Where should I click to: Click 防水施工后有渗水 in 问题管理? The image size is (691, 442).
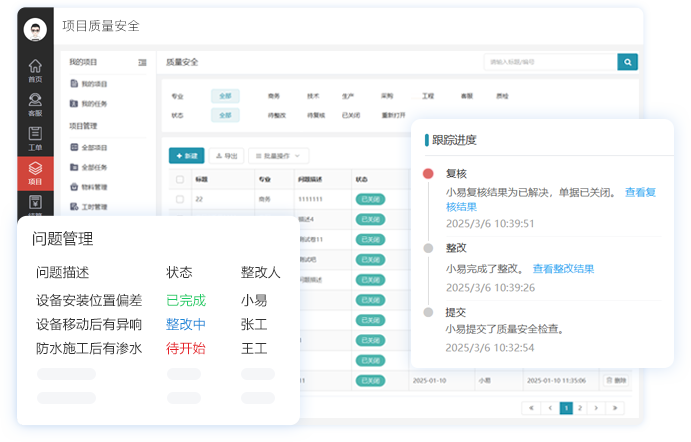click(x=89, y=349)
